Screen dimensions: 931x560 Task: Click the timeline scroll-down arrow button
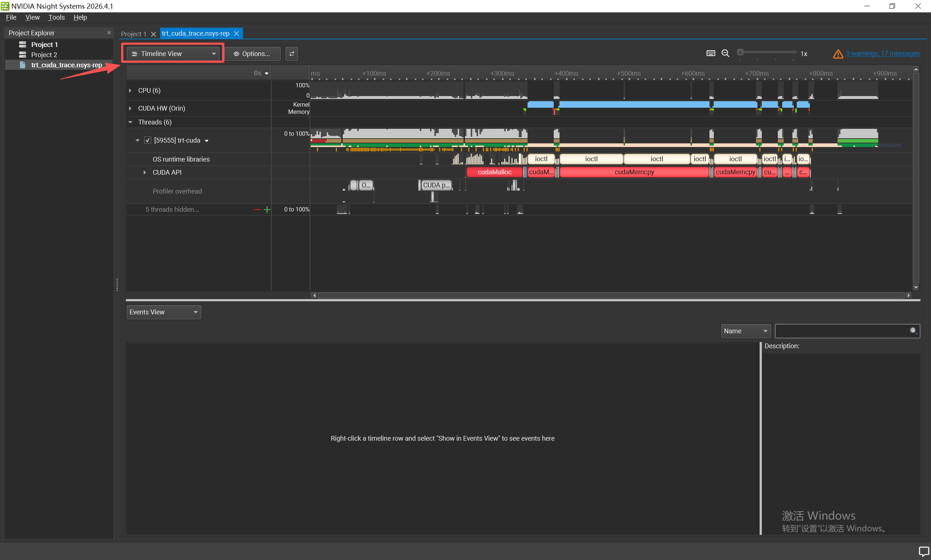pyautogui.click(x=915, y=287)
